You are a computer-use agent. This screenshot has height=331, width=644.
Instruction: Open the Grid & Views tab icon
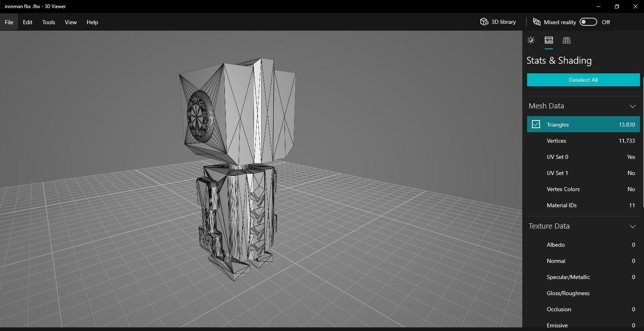tap(567, 40)
